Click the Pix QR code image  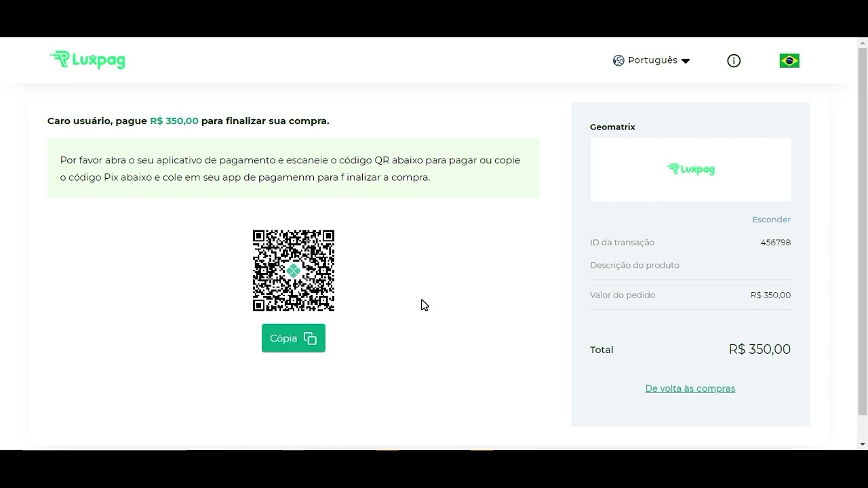(294, 270)
